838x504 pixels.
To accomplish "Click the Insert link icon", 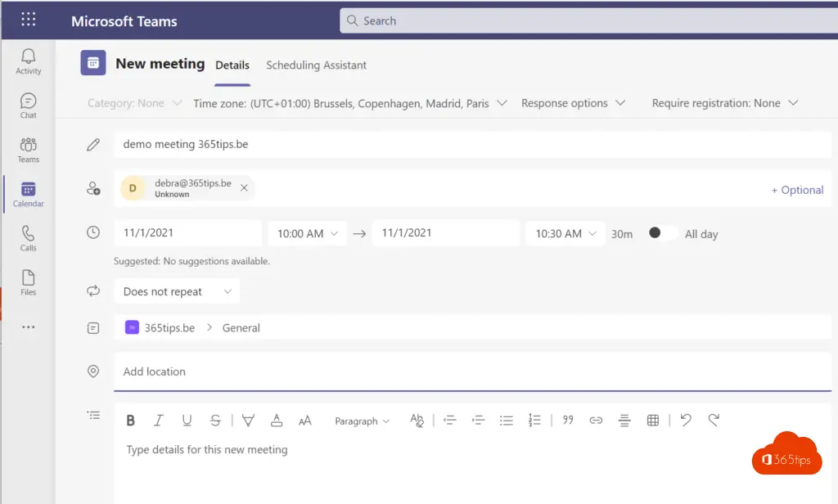I will coord(596,421).
